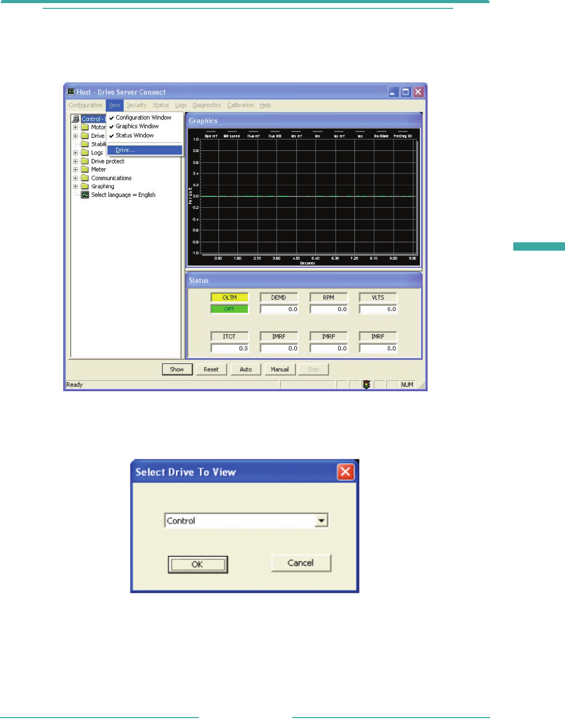Click the Auto button
Image resolution: width=565 pixels, height=728 pixels.
[246, 369]
